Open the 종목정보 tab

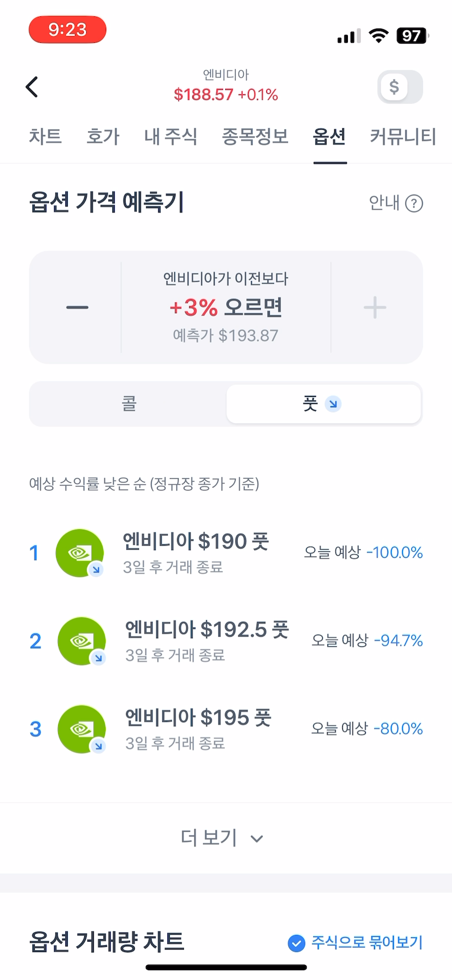255,136
